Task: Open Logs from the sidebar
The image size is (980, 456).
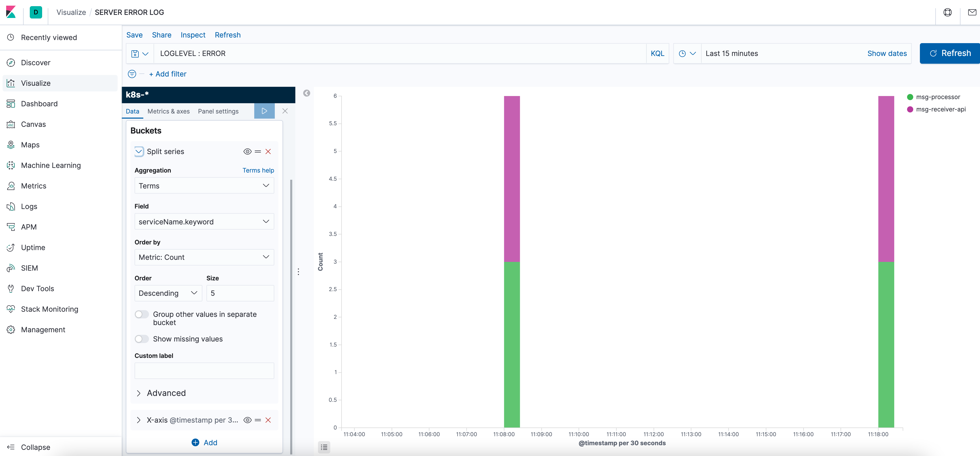Action: tap(29, 206)
